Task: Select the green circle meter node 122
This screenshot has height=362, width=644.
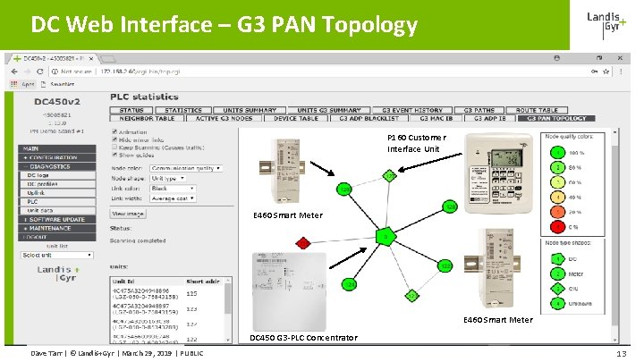Action: 445,266
